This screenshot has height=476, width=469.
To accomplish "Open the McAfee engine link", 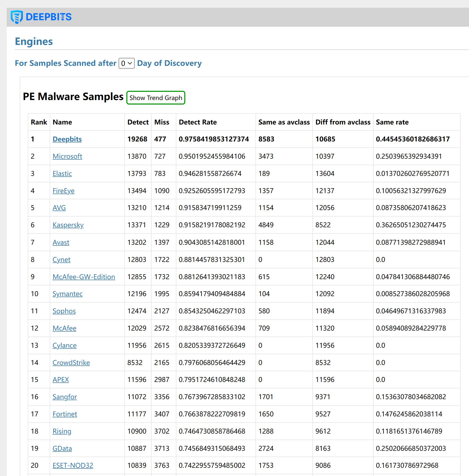I will (x=64, y=328).
